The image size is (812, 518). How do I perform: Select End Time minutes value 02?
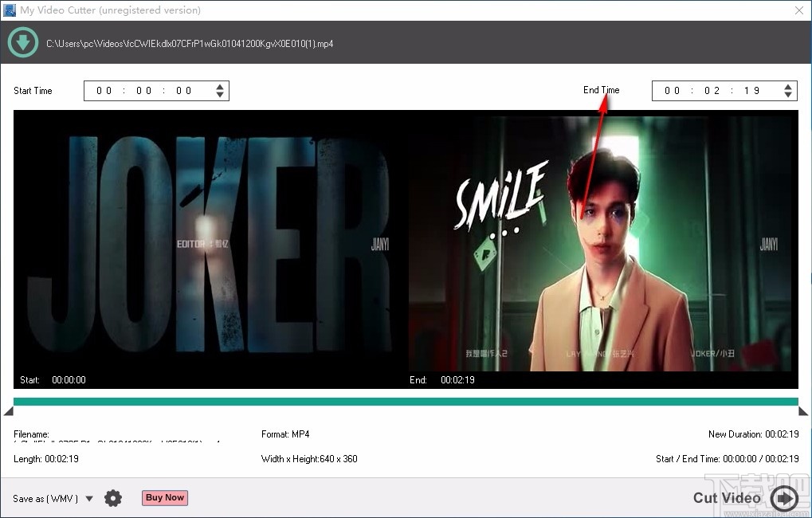click(712, 91)
